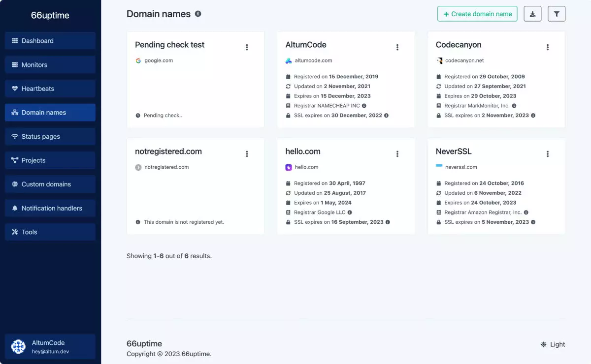Click Create domain name button

pyautogui.click(x=477, y=14)
